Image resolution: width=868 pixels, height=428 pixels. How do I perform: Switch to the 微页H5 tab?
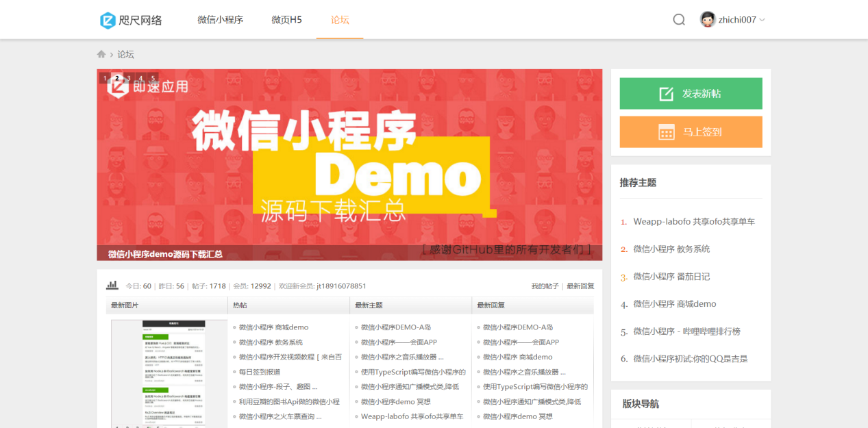pos(286,20)
